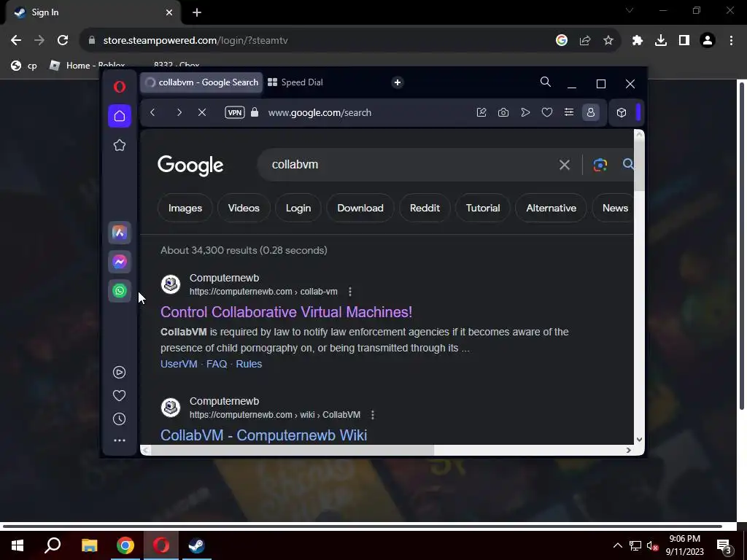Go back in Opera browser
This screenshot has height=560, width=747.
(152, 112)
